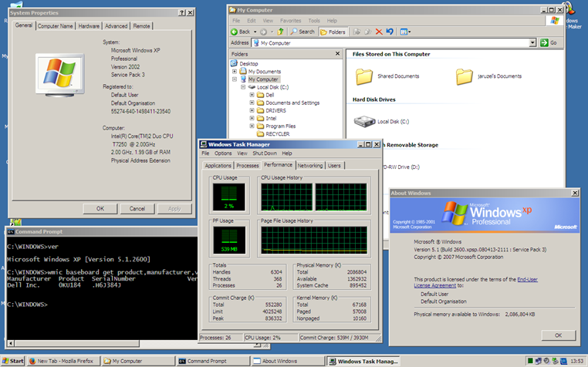Select the Local Disk (C:) drive icon

(364, 121)
